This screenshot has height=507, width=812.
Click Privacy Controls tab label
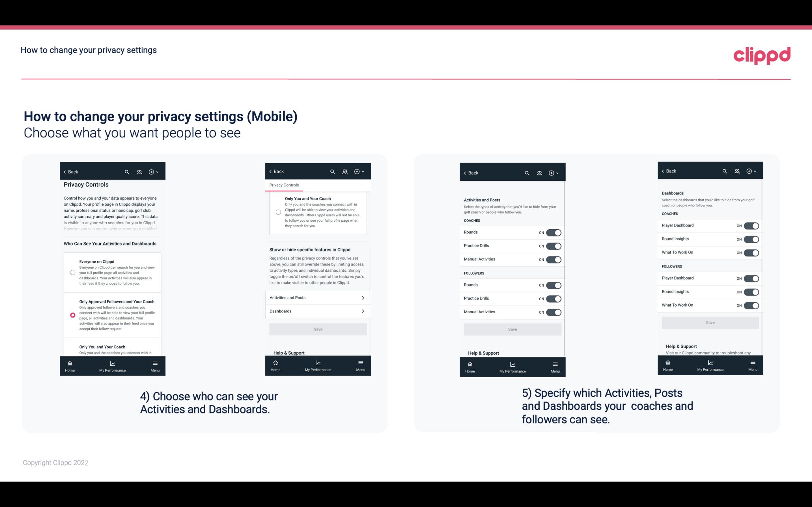point(284,185)
